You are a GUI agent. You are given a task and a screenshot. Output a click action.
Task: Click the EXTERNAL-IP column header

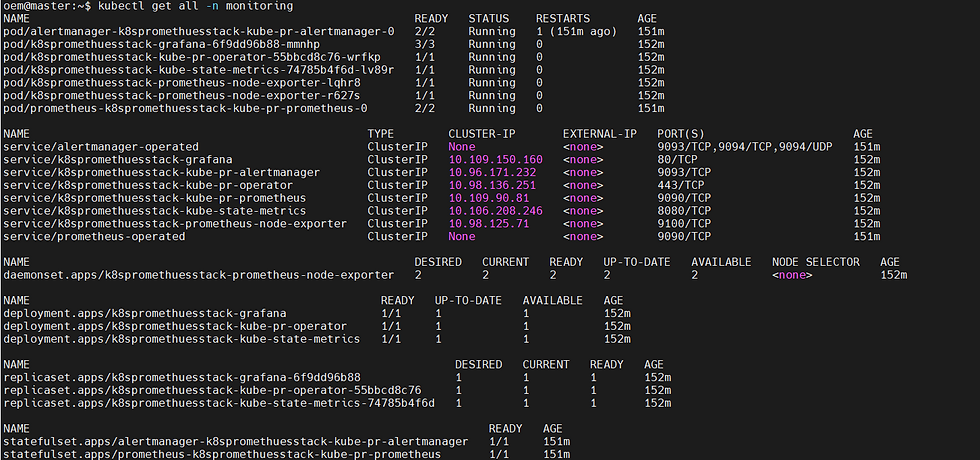600,134
